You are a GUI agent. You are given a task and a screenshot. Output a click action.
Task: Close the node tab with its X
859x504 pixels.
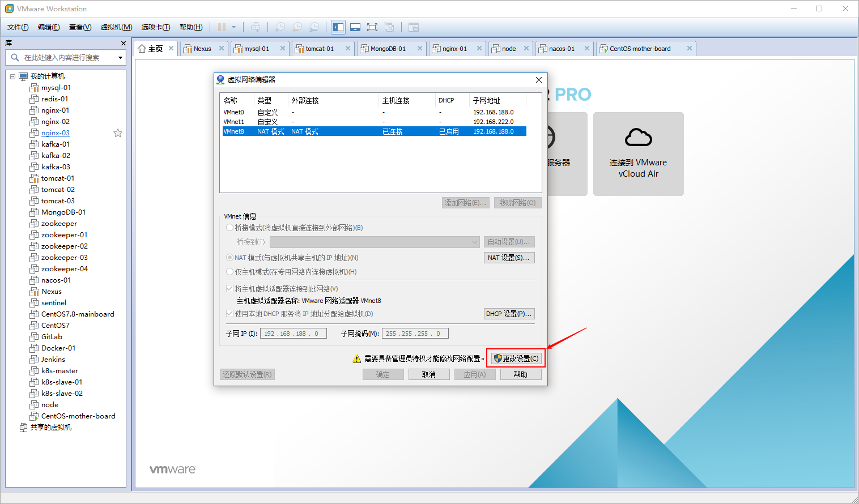pyautogui.click(x=526, y=49)
